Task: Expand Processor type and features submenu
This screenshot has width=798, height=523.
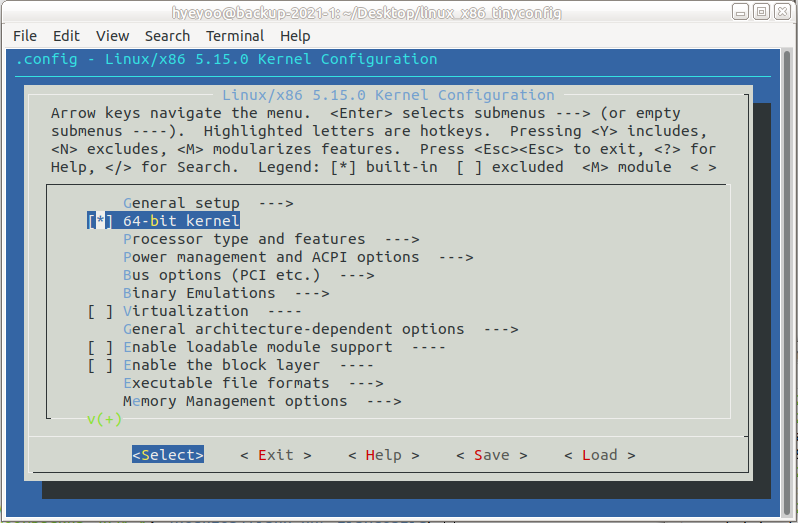Action: click(x=271, y=239)
